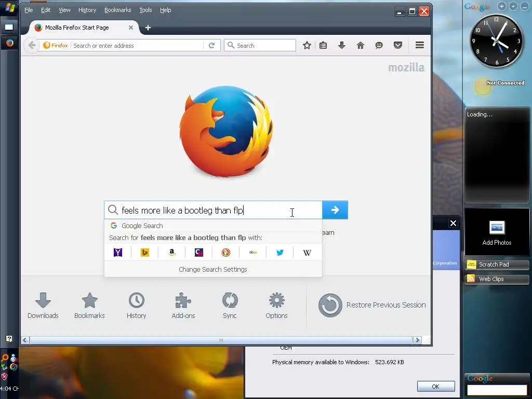This screenshot has width=532, height=399.
Task: Open the Bookmarks menu
Action: [118, 10]
